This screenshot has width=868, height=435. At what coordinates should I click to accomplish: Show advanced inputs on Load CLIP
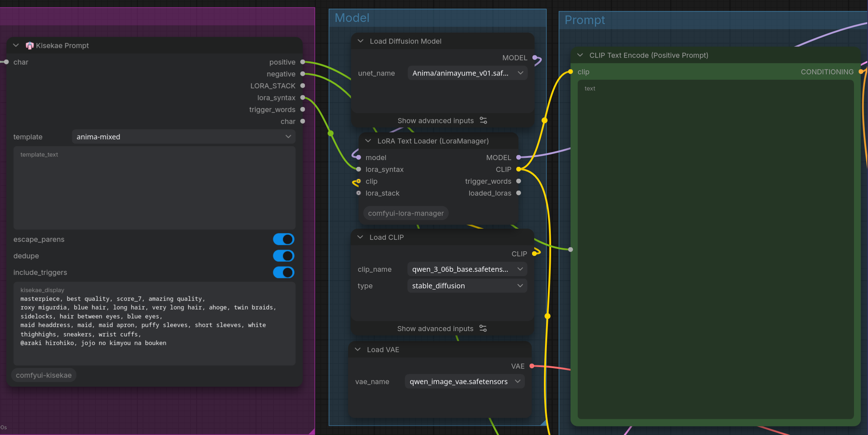pos(442,329)
